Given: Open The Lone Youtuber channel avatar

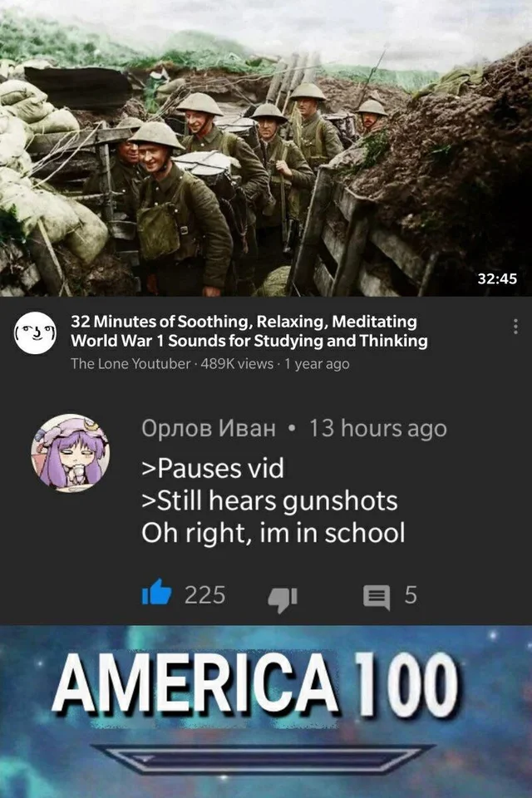Looking at the screenshot, I should coord(35,332).
